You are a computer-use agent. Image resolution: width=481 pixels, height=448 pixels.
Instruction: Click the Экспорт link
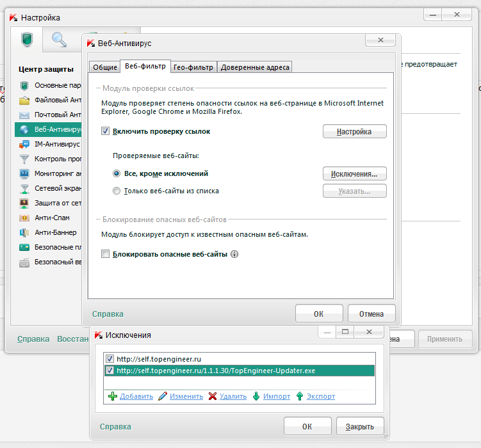[x=320, y=396]
